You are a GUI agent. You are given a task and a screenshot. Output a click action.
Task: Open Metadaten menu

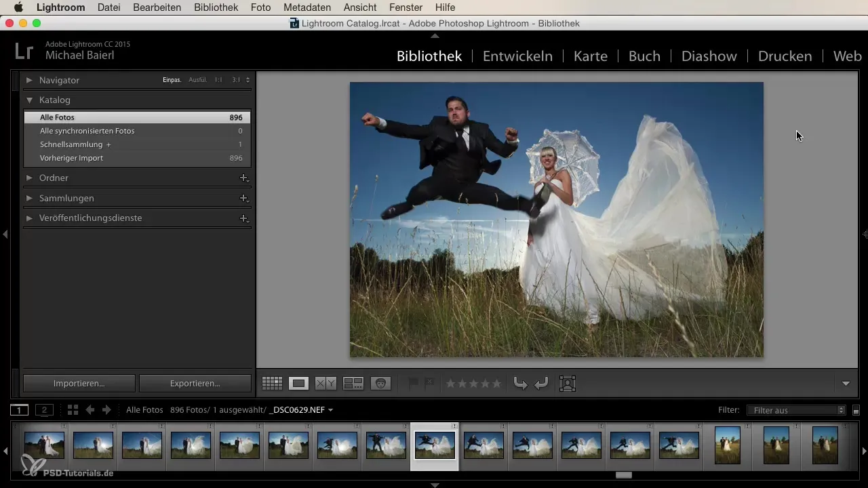(307, 7)
